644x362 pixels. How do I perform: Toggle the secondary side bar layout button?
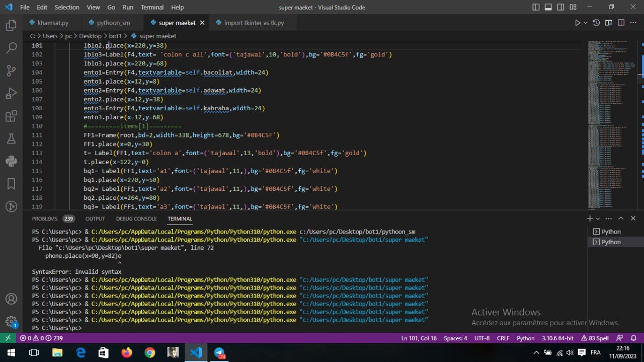tap(560, 7)
